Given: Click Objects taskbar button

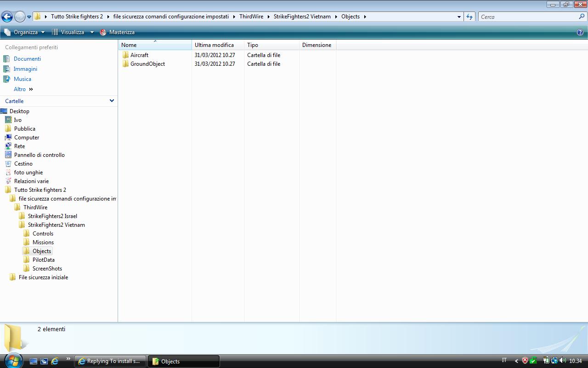Looking at the screenshot, I should coord(184,361).
